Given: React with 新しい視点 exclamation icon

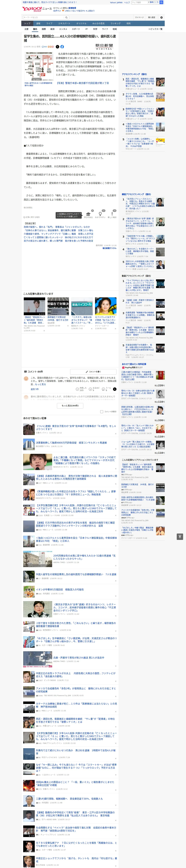Looking at the screenshot, I should [x=112, y=214].
